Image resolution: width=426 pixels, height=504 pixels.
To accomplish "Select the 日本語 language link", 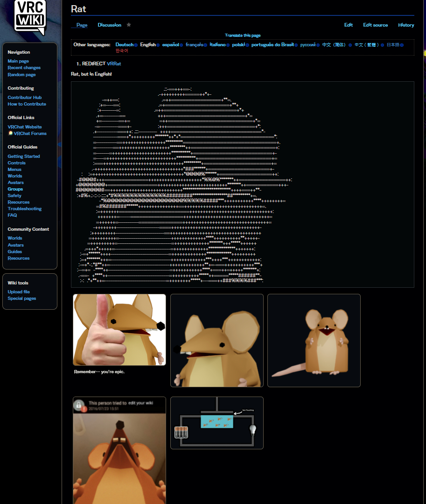I will 392,45.
